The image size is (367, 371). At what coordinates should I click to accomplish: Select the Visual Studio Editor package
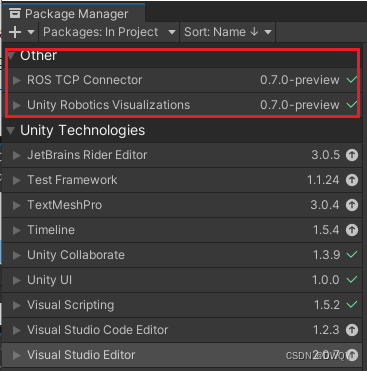[182, 355]
